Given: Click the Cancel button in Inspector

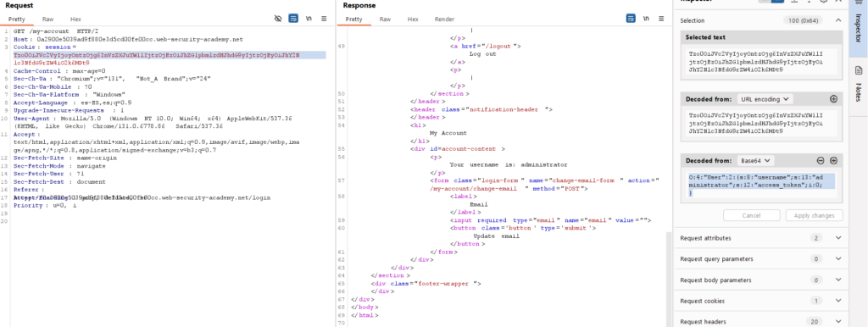Looking at the screenshot, I should tap(751, 215).
